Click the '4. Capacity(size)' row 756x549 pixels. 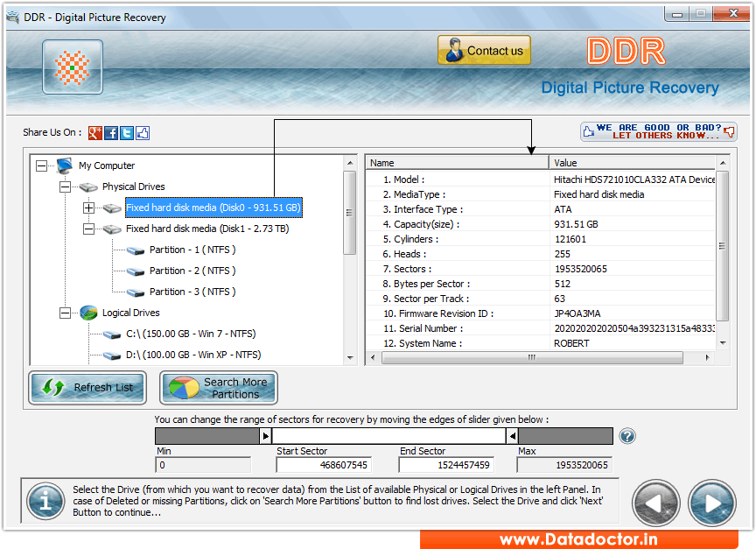pos(541,224)
